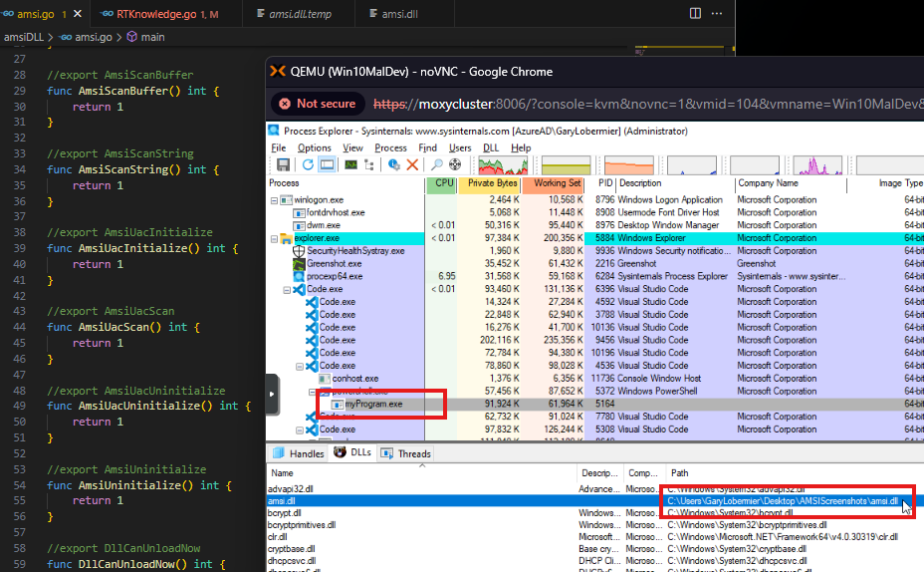The height and width of the screenshot is (572, 924).
Task: Toggle the Show Process Tree icon
Action: [x=369, y=164]
